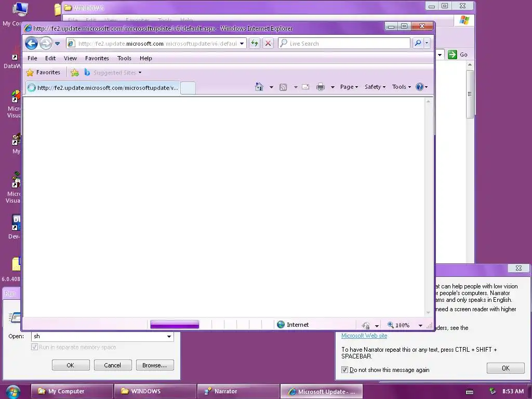The width and height of the screenshot is (532, 399).
Task: Open the View menu in Internet Explorer
Action: pos(70,58)
